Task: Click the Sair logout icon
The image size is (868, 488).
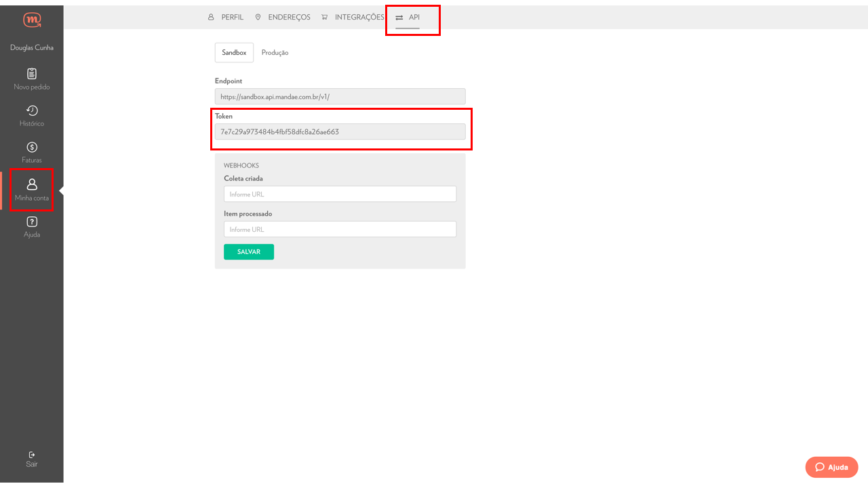Action: point(32,455)
